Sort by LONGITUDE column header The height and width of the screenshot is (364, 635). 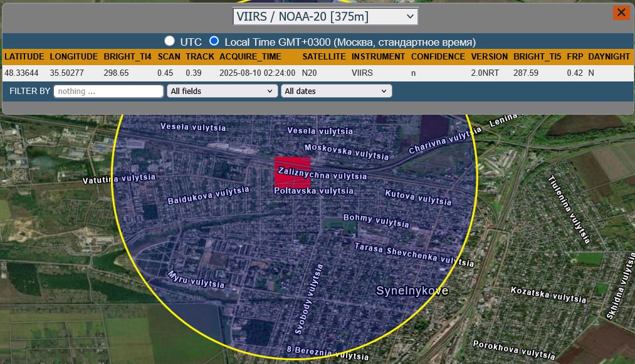pyautogui.click(x=74, y=56)
